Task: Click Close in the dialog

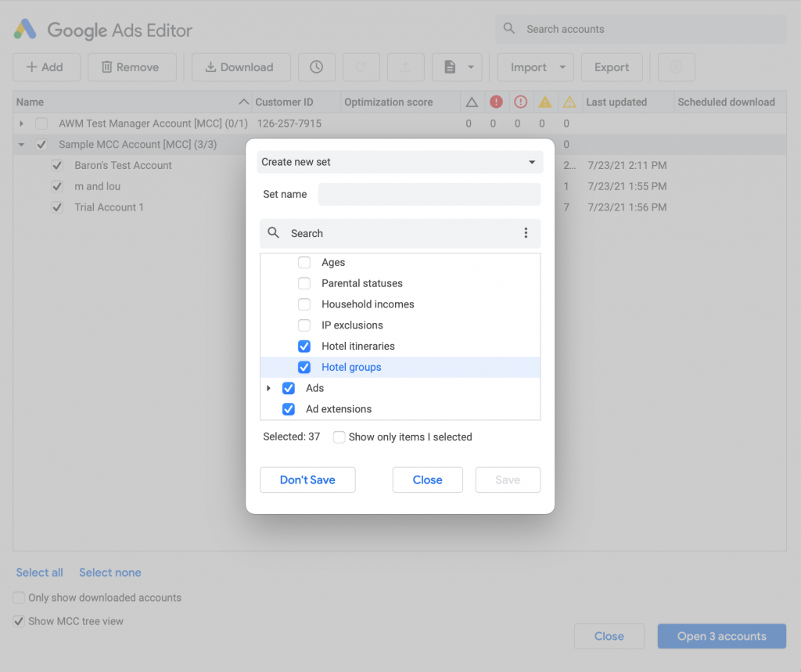Action: point(428,480)
